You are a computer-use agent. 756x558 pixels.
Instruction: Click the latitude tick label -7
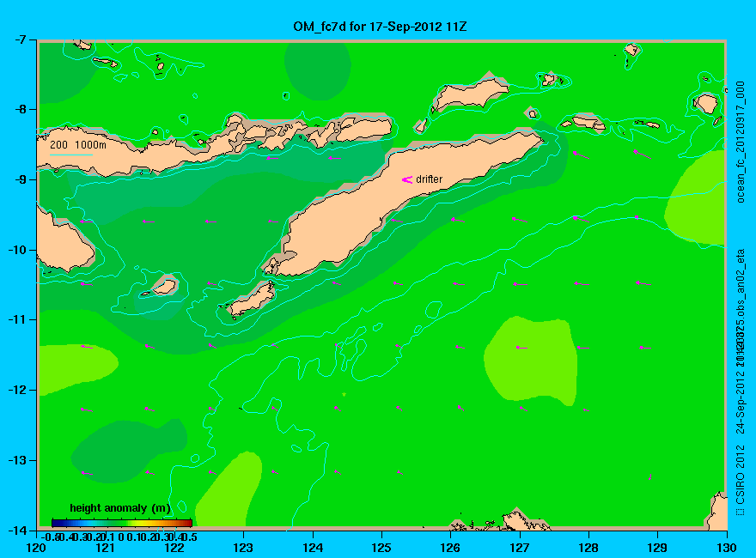click(19, 39)
